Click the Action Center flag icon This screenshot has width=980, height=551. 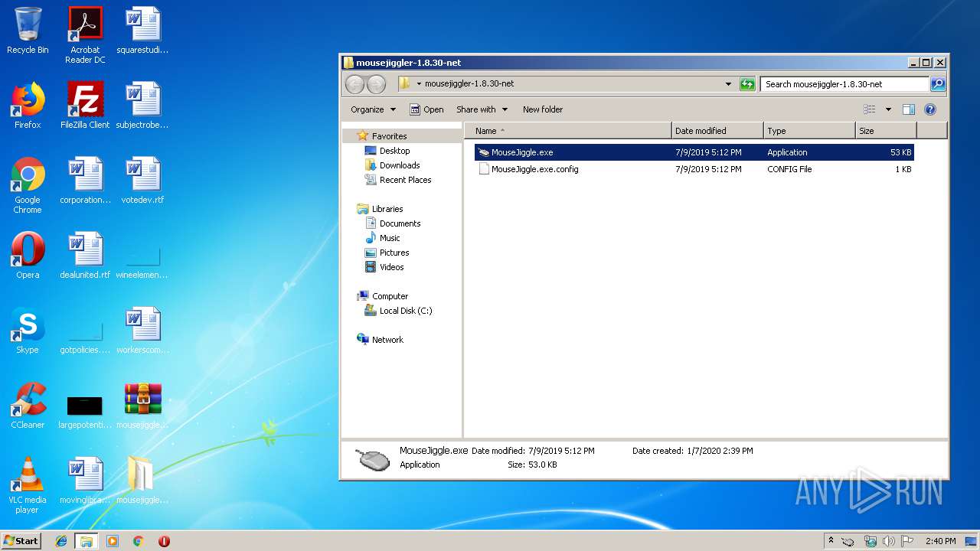pos(906,541)
